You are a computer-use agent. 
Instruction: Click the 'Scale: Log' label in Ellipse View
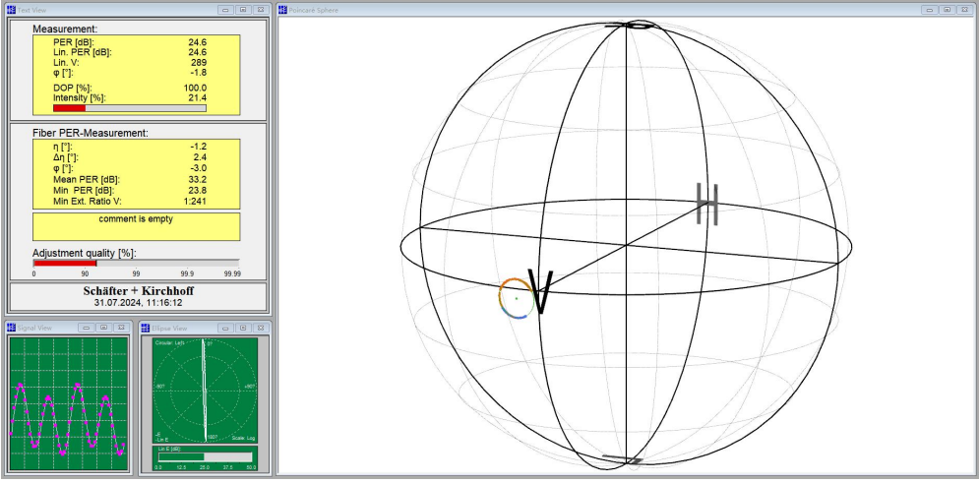point(242,438)
